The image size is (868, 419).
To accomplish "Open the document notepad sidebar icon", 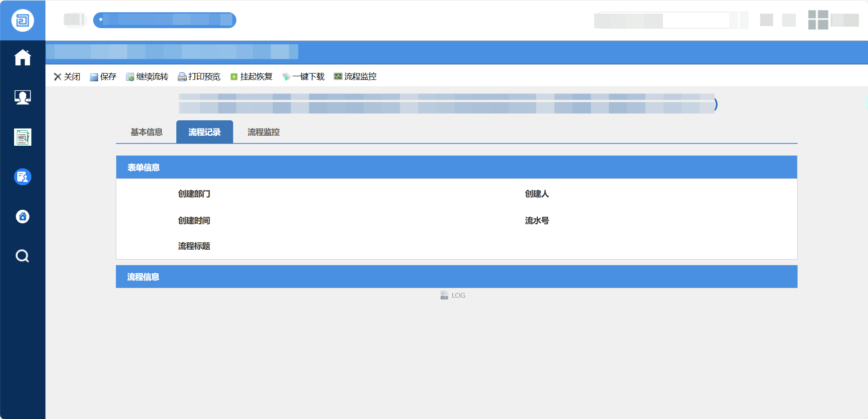I will pyautogui.click(x=23, y=137).
